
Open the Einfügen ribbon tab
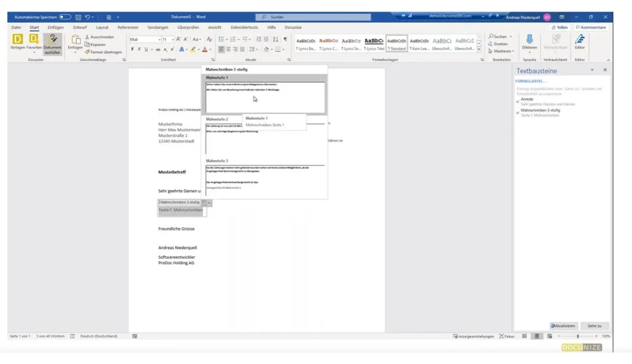click(55, 27)
